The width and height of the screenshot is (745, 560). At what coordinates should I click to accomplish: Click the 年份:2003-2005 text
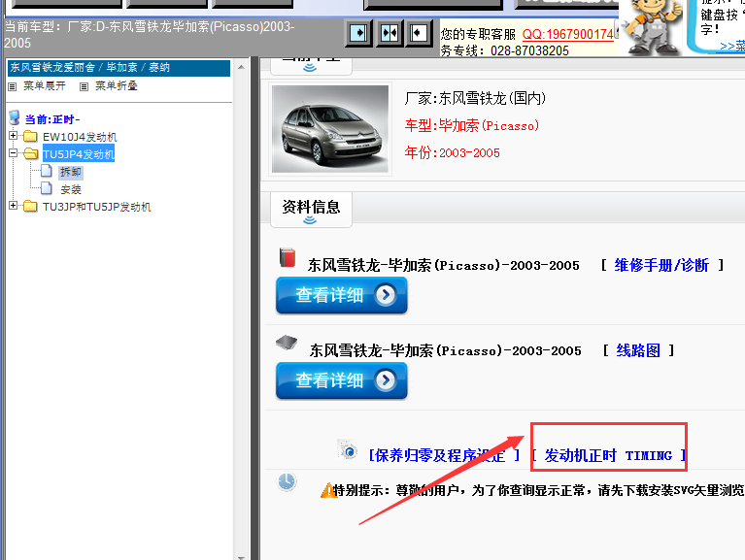click(452, 152)
